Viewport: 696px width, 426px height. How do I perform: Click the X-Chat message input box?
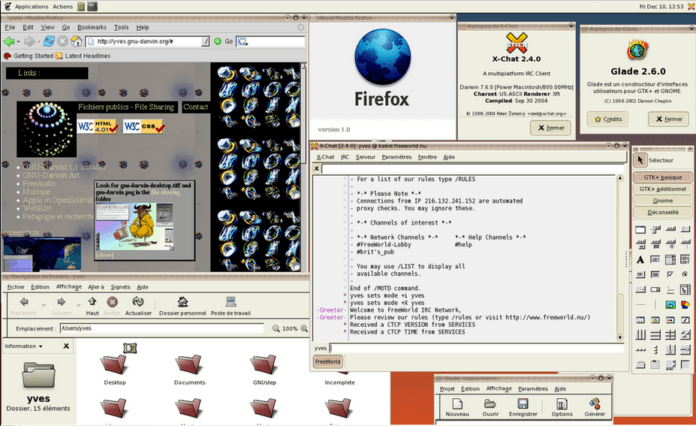tap(477, 348)
